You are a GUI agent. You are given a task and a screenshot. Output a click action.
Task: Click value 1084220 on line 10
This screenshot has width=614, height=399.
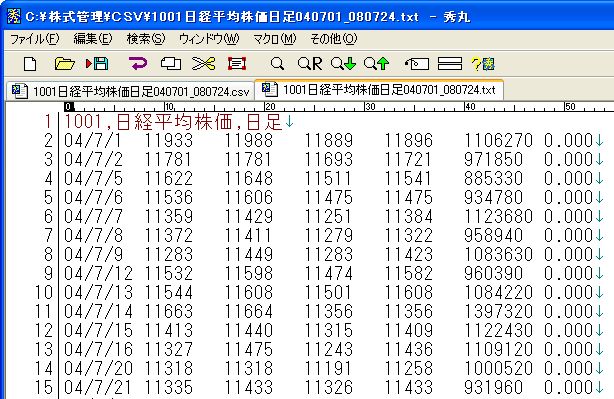(498, 292)
